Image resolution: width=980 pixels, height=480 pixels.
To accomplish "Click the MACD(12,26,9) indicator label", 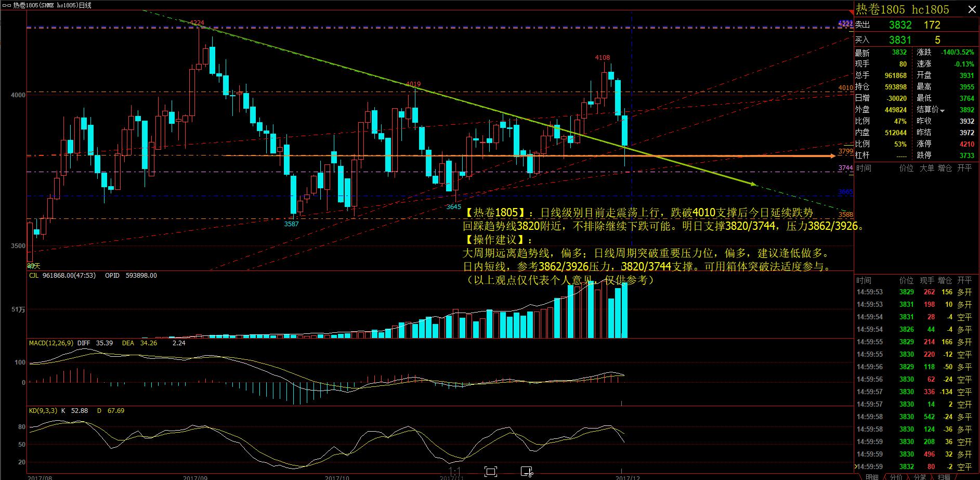I will pos(51,343).
